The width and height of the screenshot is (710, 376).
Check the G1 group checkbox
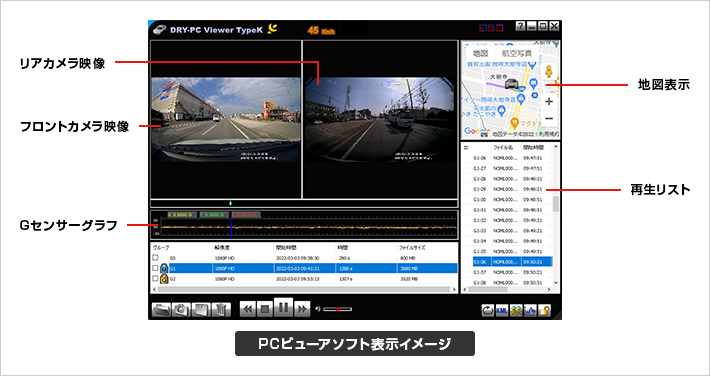155,268
